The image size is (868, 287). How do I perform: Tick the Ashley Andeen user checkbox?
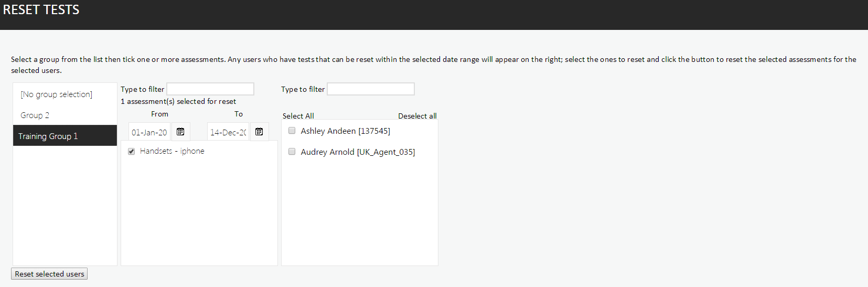pos(292,131)
